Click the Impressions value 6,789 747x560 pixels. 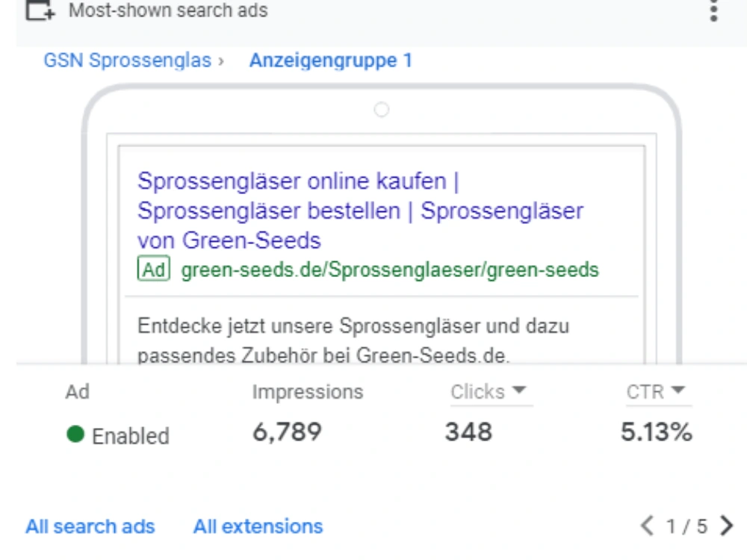coord(287,432)
